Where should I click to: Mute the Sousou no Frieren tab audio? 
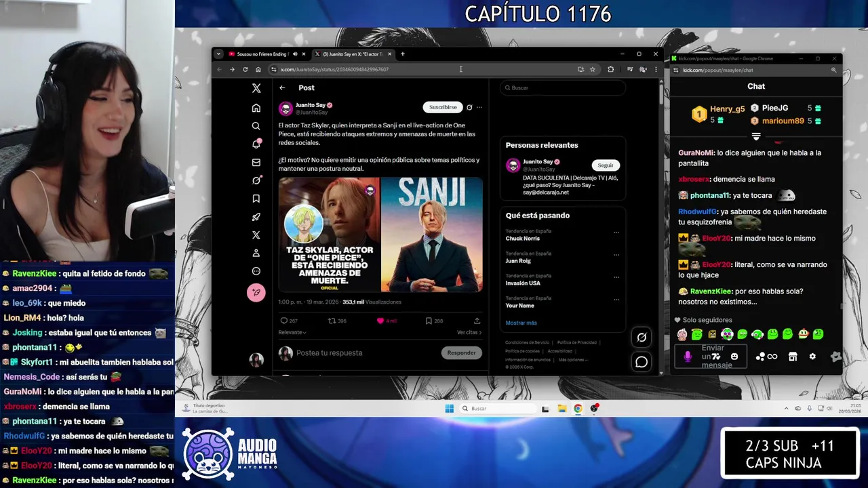[x=295, y=54]
